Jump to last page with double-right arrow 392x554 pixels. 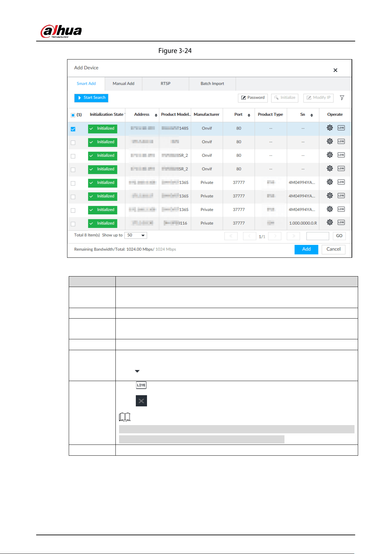[x=293, y=236]
